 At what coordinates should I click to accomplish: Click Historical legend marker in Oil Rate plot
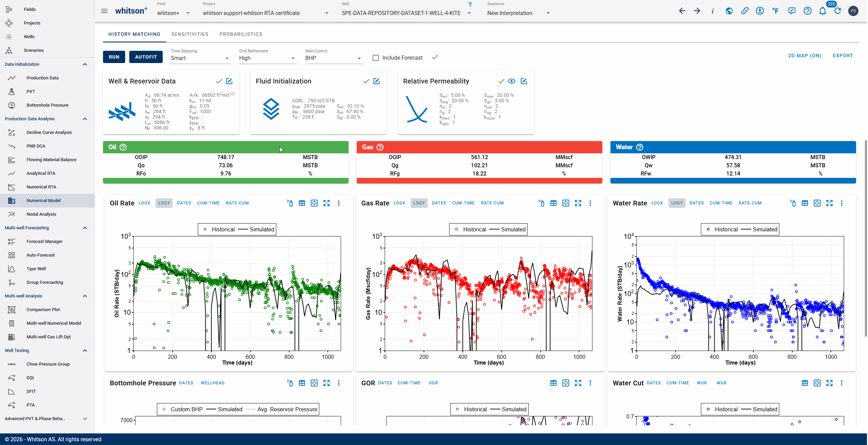pos(205,229)
